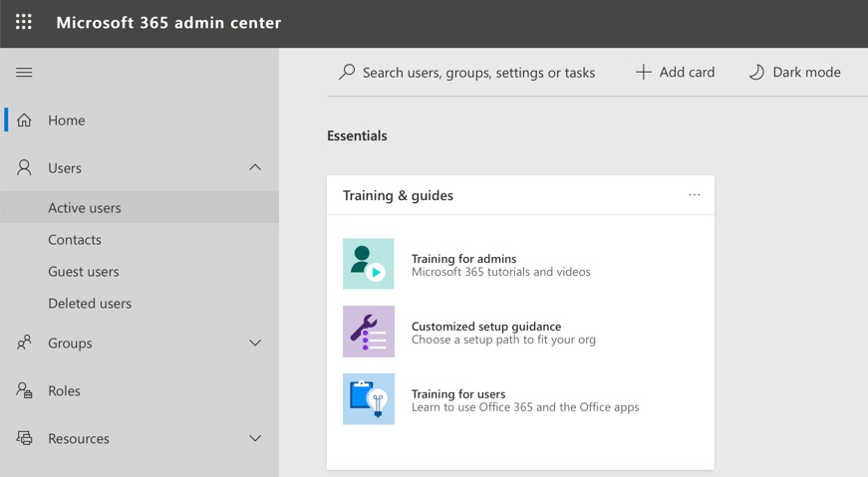Expand the Groups section chevron
This screenshot has width=868, height=477.
(255, 343)
